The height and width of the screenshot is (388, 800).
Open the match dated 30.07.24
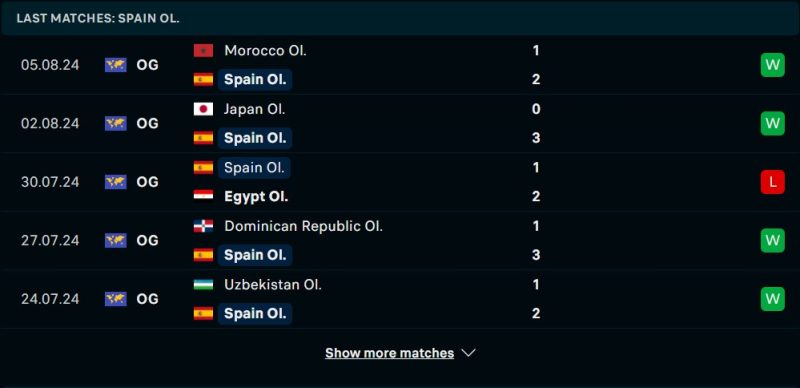point(400,182)
